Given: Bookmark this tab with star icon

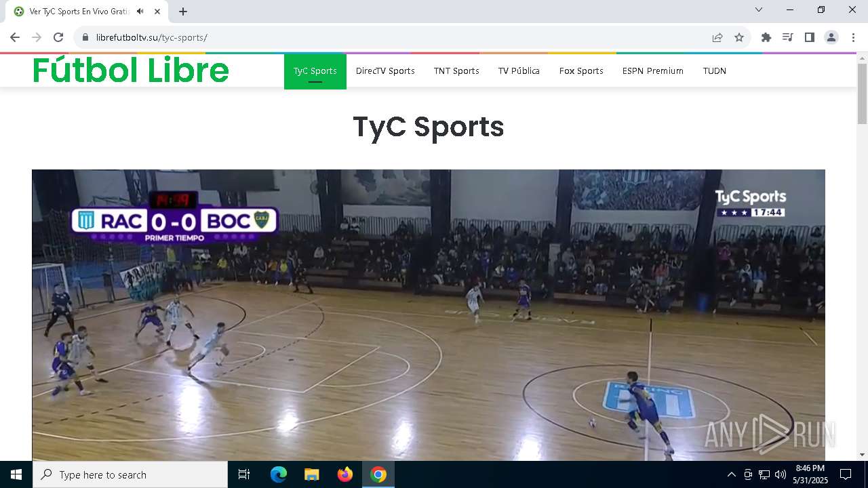Looking at the screenshot, I should [739, 37].
